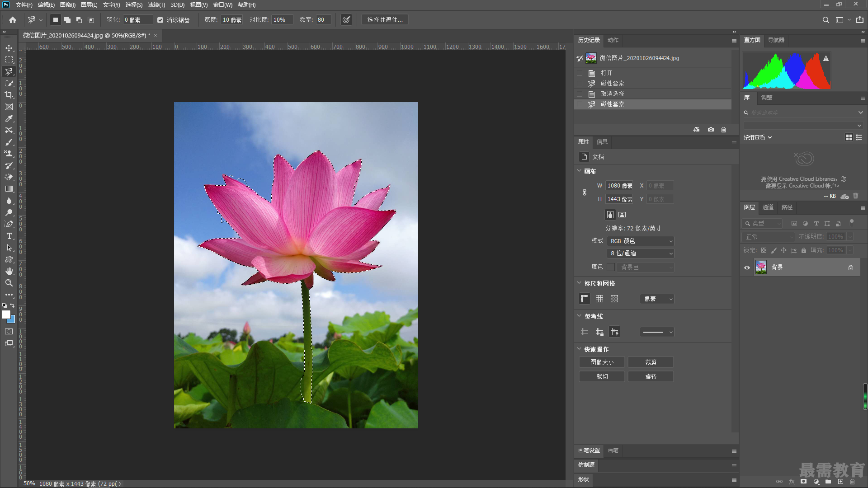Screen dimensions: 868x488
Task: Create new snapshot with camera icon
Action: pos(711,130)
